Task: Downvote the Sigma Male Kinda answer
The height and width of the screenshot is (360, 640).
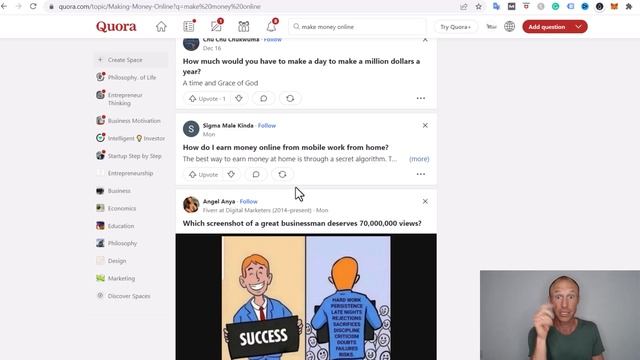Action: pos(231,174)
